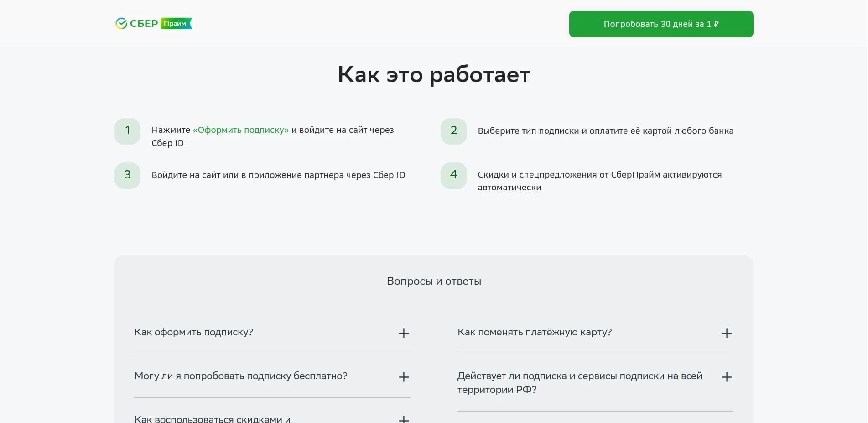The height and width of the screenshot is (423, 868).
Task: Click the green circle numbered 3
Action: click(127, 175)
